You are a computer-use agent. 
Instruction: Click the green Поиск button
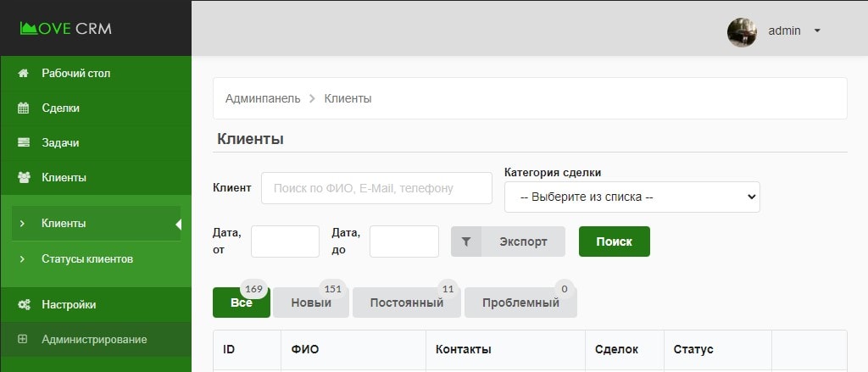(x=615, y=242)
